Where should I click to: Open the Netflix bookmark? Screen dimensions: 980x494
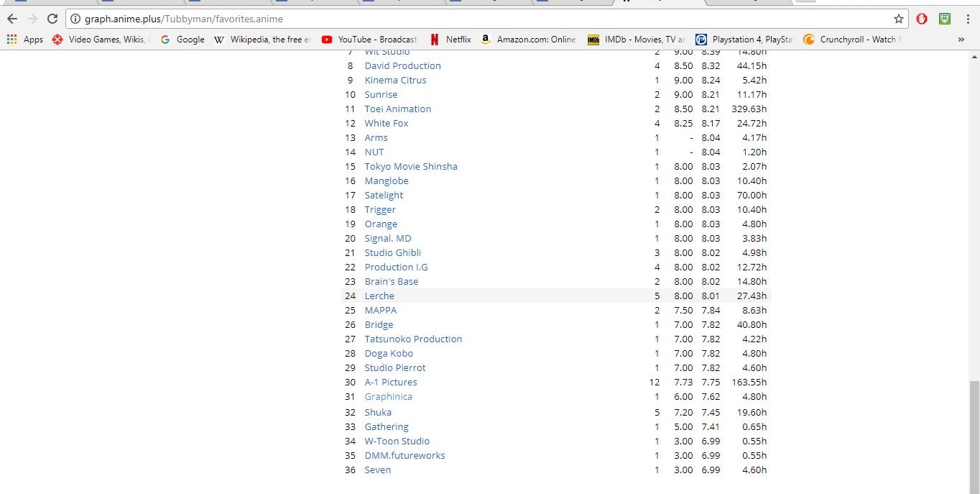450,40
